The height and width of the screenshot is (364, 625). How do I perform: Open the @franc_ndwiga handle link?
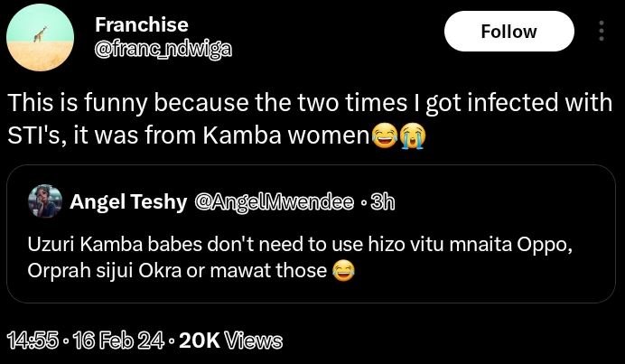pos(163,49)
